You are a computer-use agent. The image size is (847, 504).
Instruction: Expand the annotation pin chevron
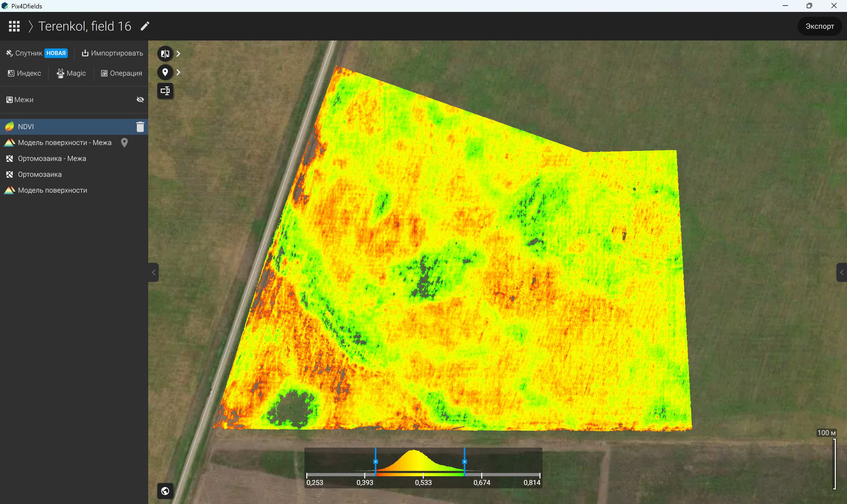click(x=178, y=72)
